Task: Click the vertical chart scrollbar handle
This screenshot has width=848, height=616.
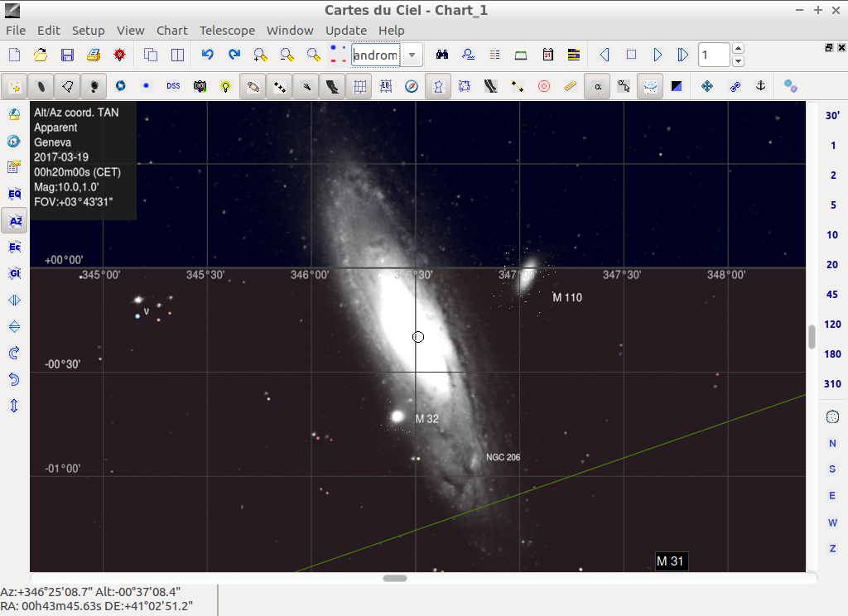Action: pyautogui.click(x=812, y=337)
